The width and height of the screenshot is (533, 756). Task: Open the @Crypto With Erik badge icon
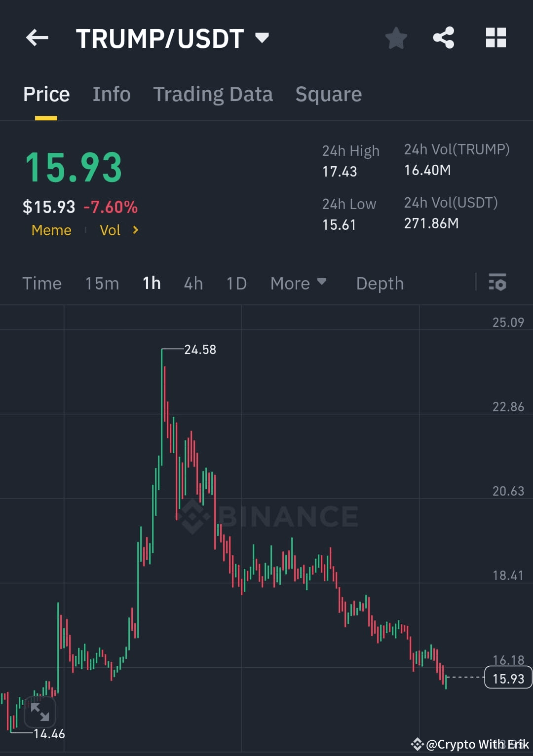(417, 745)
